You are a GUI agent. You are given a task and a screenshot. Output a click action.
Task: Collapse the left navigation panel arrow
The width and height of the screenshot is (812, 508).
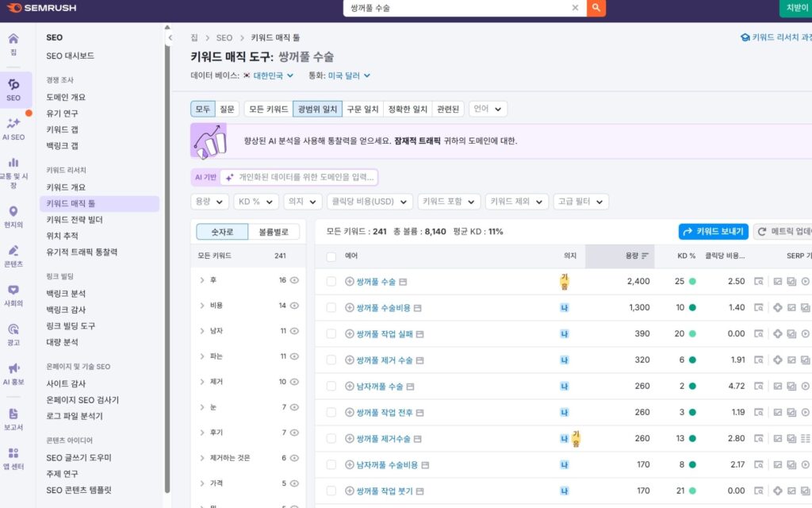tap(170, 37)
